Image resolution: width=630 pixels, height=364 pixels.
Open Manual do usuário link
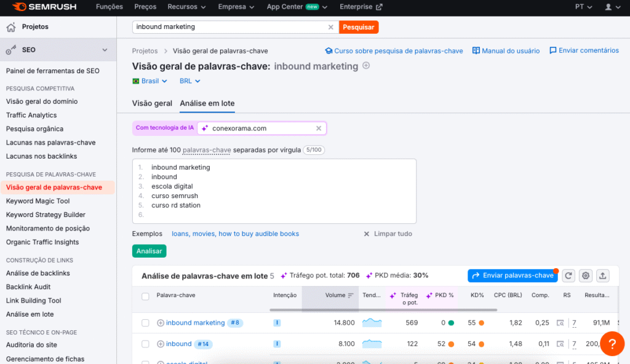coord(506,51)
